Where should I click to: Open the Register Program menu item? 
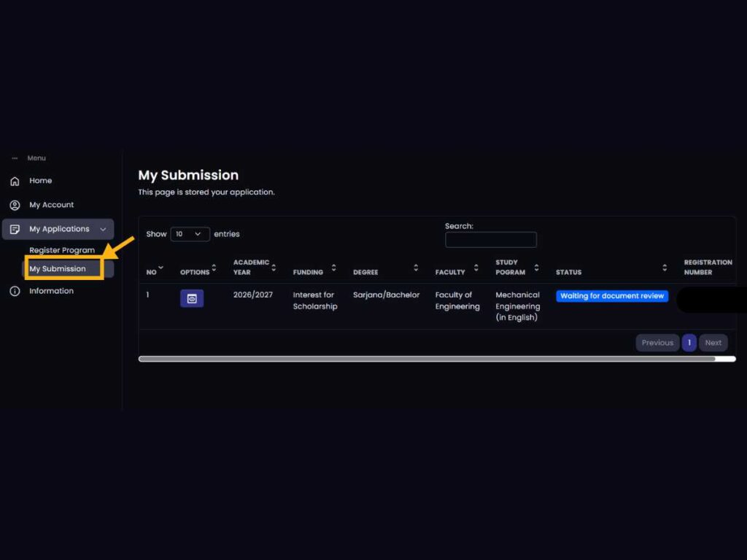pyautogui.click(x=62, y=250)
